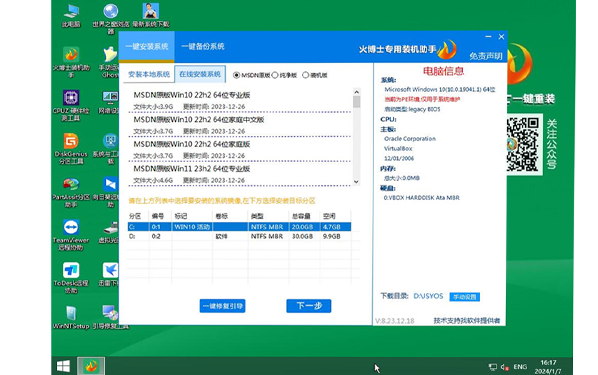Select MSDN原版Win11 23h2 64位专业版 entry

[240, 174]
